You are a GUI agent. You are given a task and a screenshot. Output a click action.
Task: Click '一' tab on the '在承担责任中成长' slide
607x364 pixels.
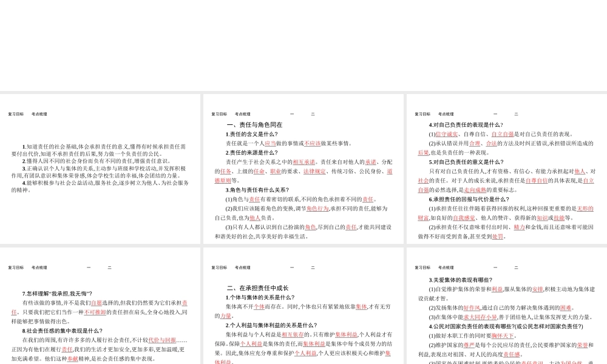[292, 268]
